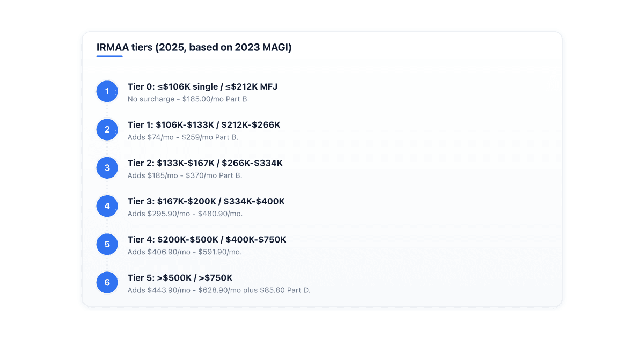Click the step 2 circle badge
Screen dimensions: 644x338
point(107,129)
